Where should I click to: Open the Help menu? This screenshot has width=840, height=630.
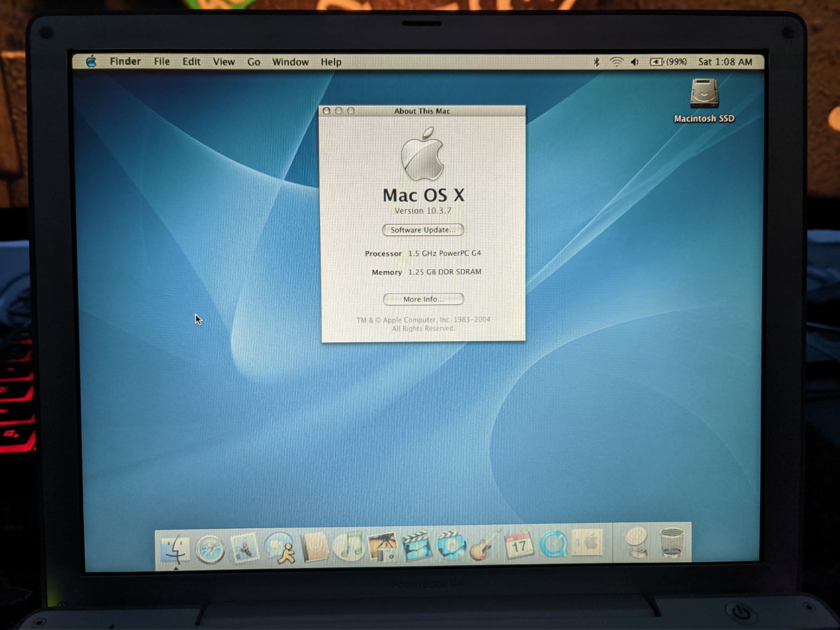(331, 62)
